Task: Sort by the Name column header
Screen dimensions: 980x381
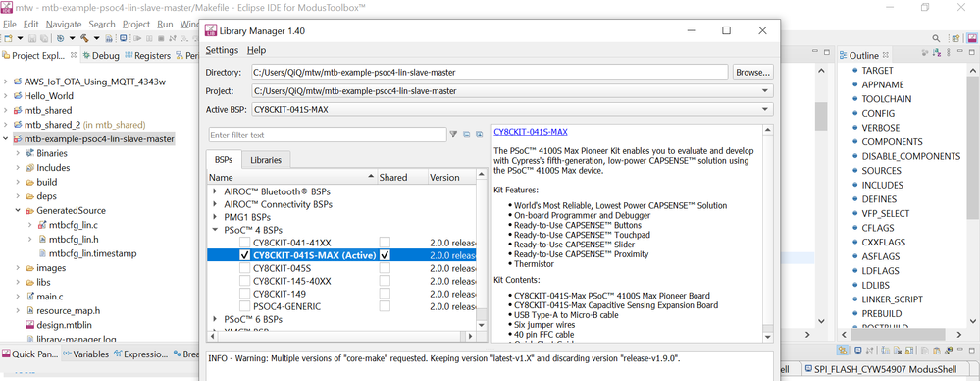Action: point(292,177)
